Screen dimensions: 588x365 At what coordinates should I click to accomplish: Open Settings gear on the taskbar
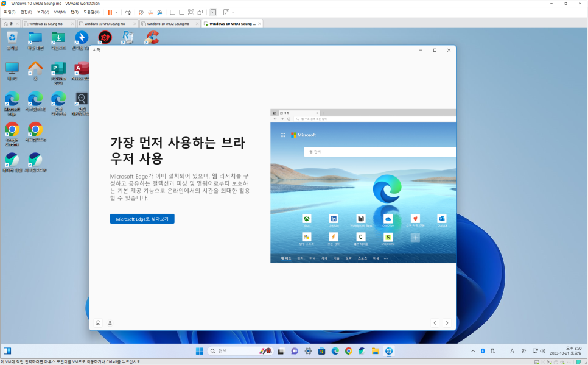point(308,351)
